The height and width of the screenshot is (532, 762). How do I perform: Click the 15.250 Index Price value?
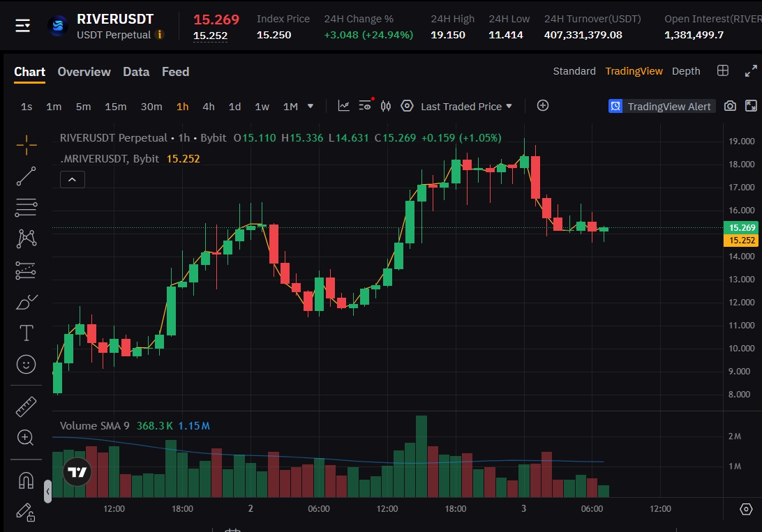click(274, 35)
